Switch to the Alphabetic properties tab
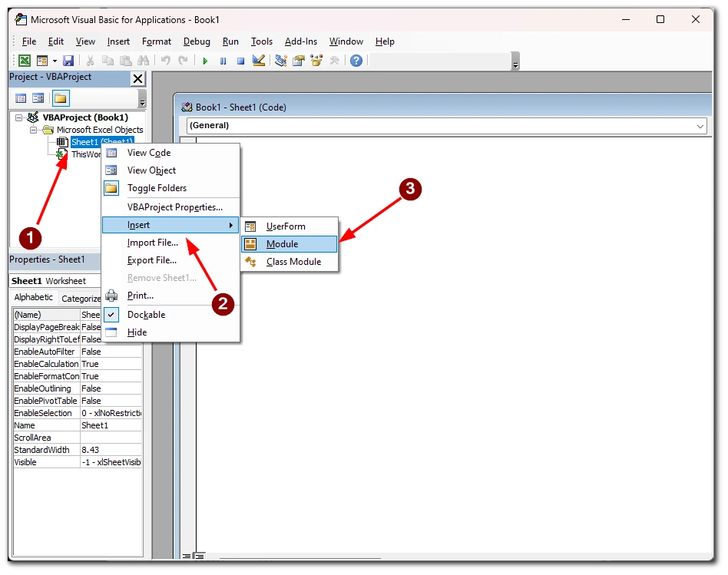728x575 pixels. click(34, 297)
